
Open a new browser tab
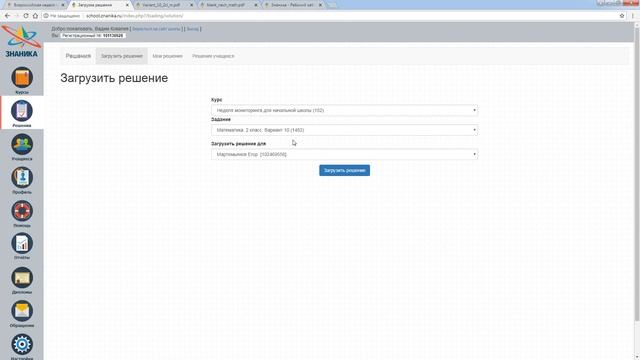coord(332,5)
